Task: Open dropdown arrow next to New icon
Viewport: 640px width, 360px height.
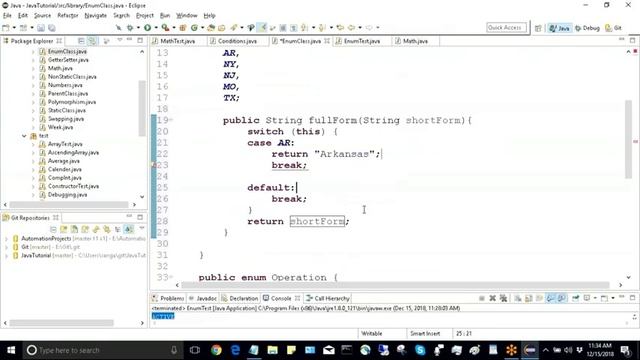Action: [13, 28]
